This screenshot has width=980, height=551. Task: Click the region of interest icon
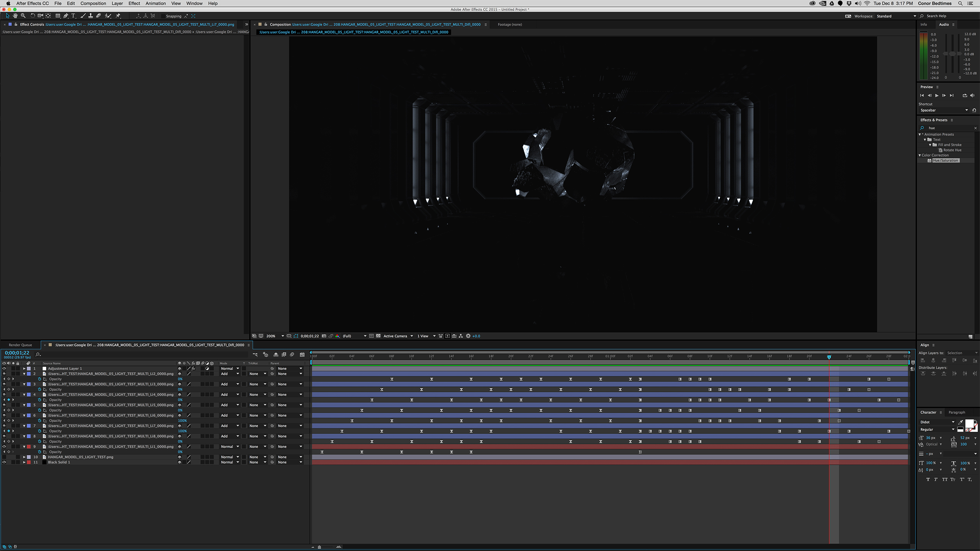coord(371,336)
